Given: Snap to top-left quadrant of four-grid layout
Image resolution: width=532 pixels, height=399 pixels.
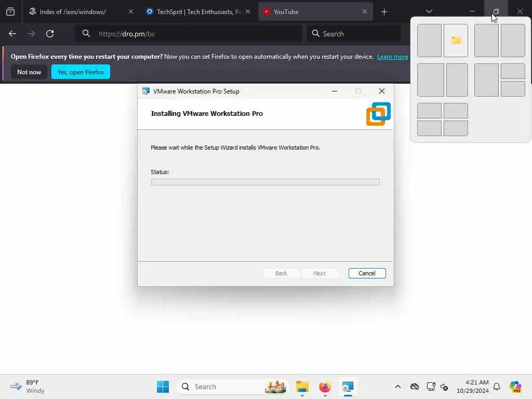Looking at the screenshot, I should (429, 111).
